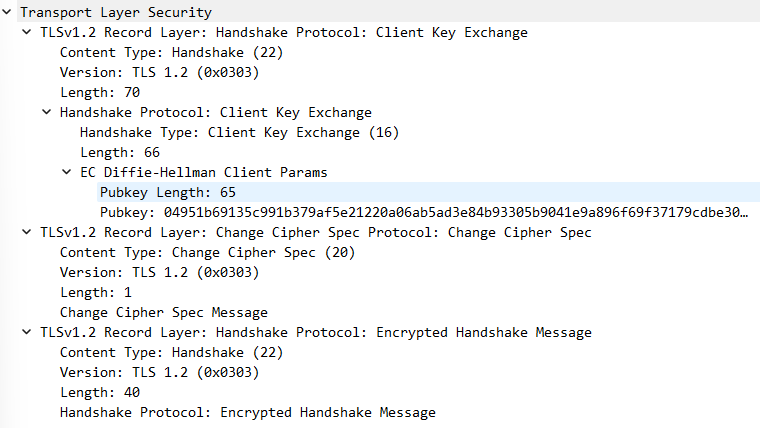Select the Pubkey Length: 65 row
This screenshot has height=428, width=760.
(167, 193)
